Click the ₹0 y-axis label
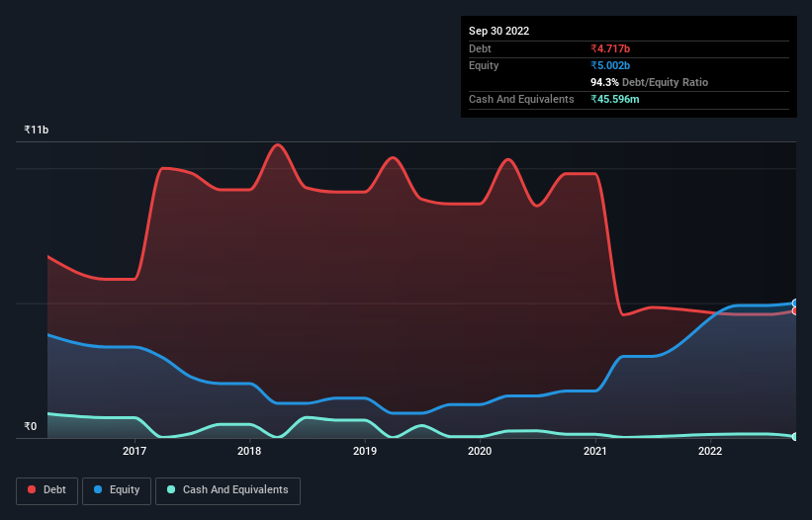The height and width of the screenshot is (520, 812). click(x=31, y=426)
